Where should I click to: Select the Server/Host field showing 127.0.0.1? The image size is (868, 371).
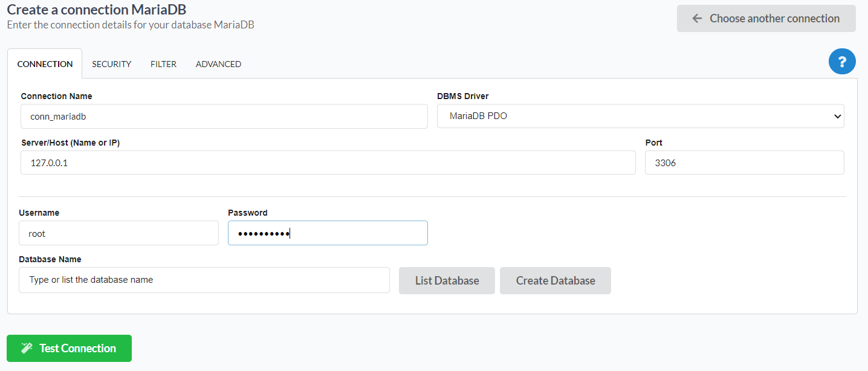point(328,163)
